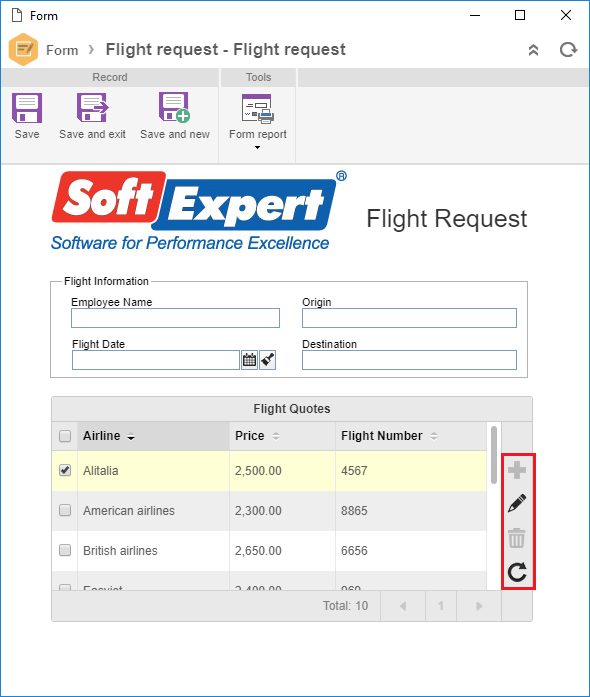Edit selected quote with the pencil icon
The width and height of the screenshot is (590, 697).
(x=517, y=503)
